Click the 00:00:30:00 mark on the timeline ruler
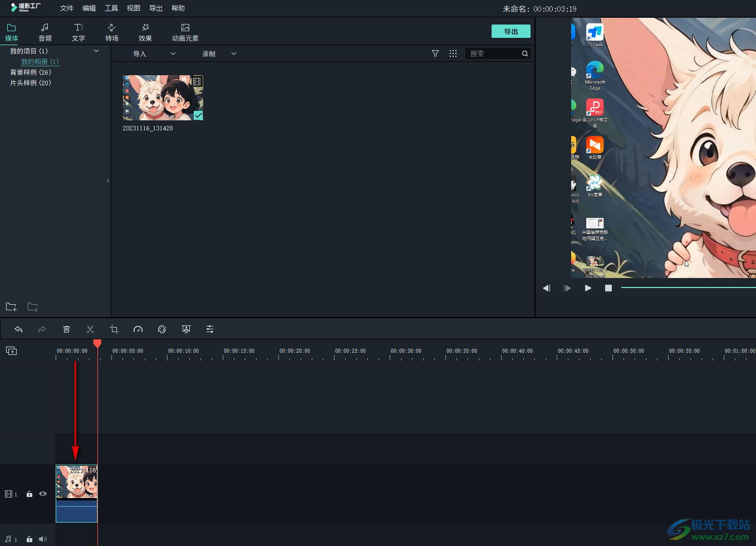Screen dimensions: 756x546 [406, 351]
